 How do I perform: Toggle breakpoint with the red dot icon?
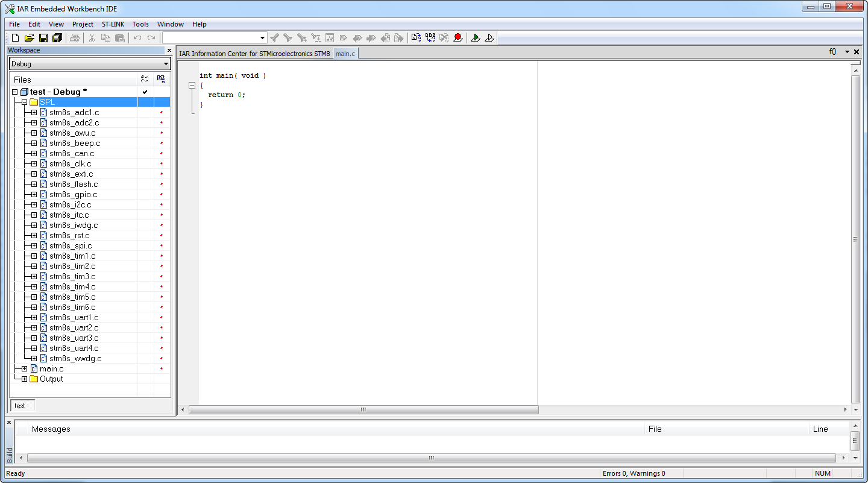(458, 38)
